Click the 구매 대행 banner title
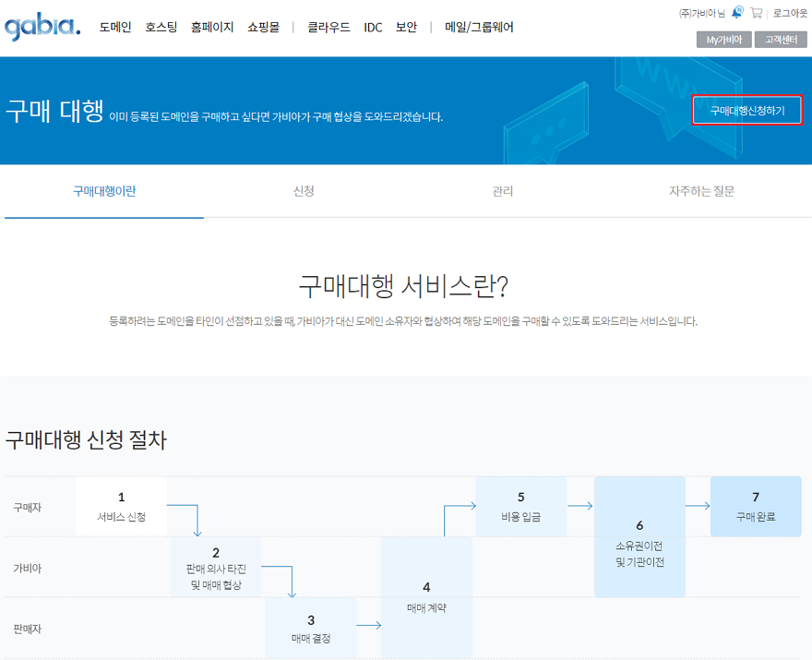The height and width of the screenshot is (660, 812). click(54, 112)
